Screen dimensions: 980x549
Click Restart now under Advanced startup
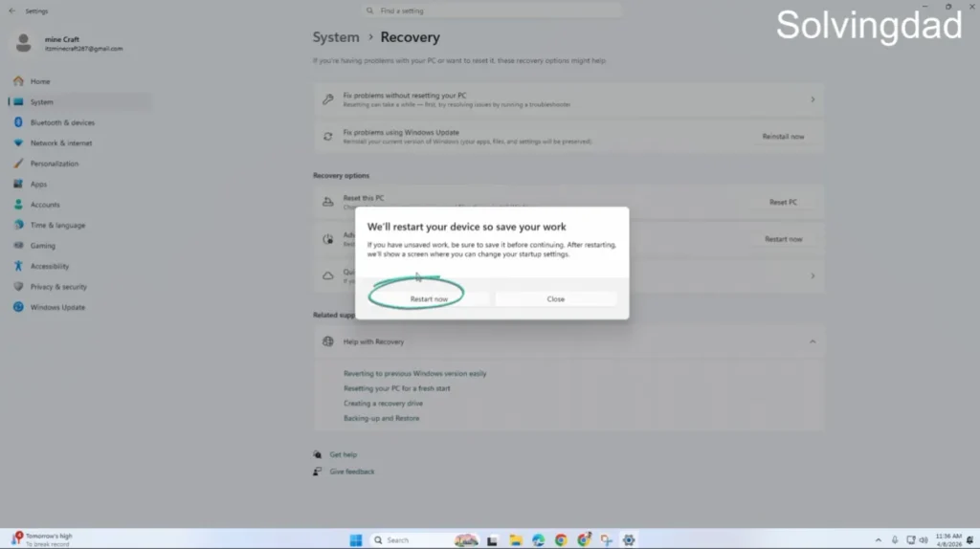tap(783, 238)
